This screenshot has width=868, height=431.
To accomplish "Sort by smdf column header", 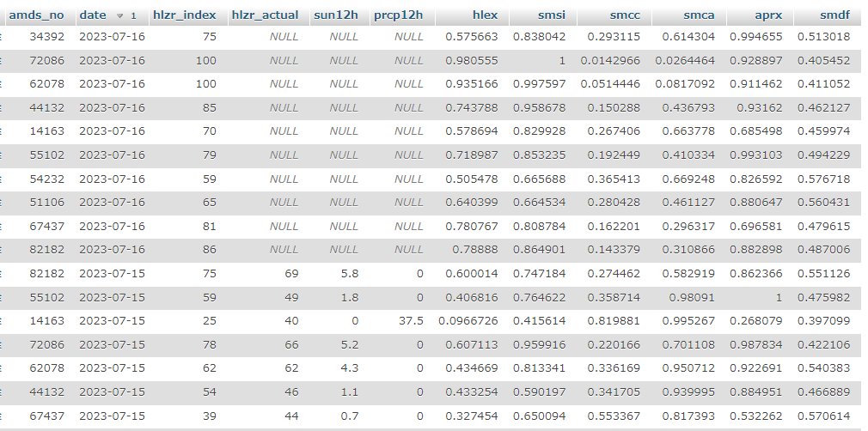I will pyautogui.click(x=834, y=15).
